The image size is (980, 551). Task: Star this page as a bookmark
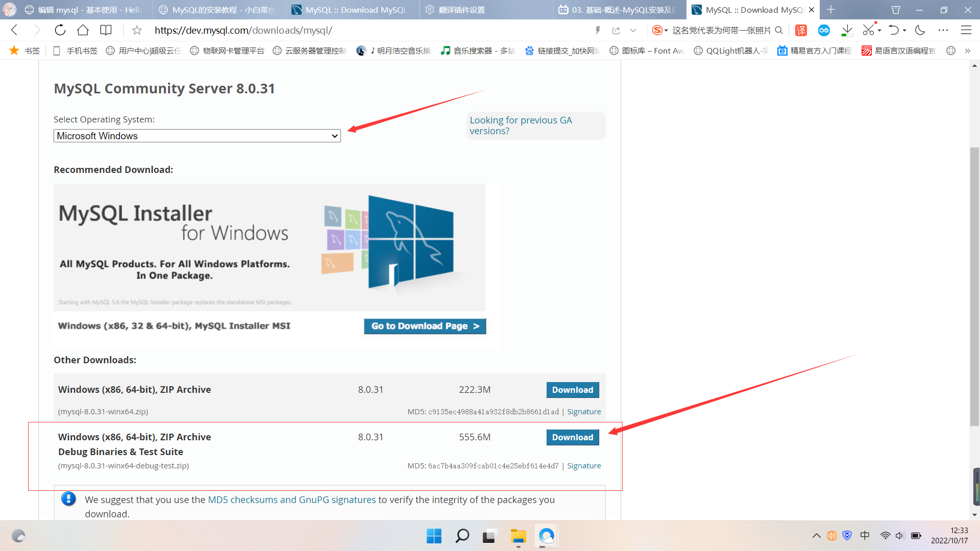(137, 31)
